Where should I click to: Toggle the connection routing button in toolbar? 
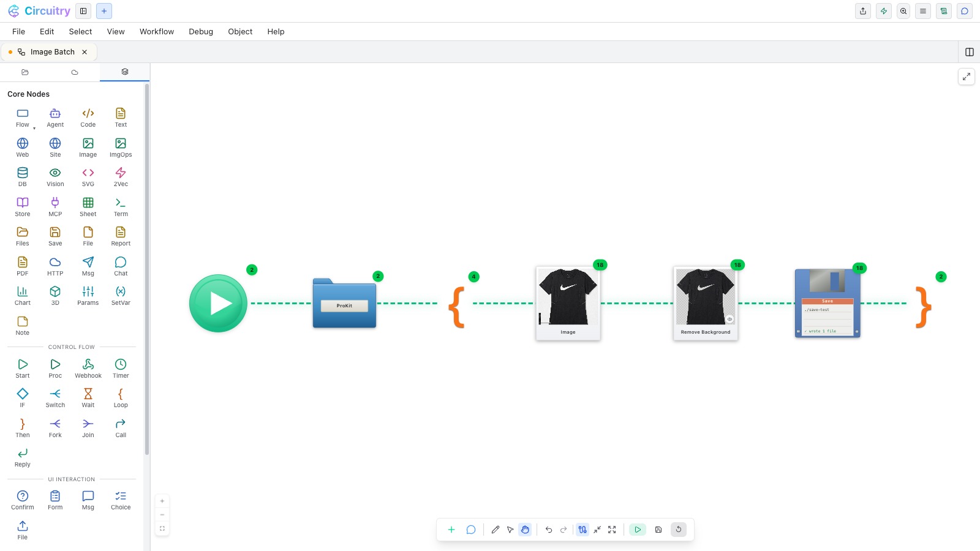pos(582,530)
